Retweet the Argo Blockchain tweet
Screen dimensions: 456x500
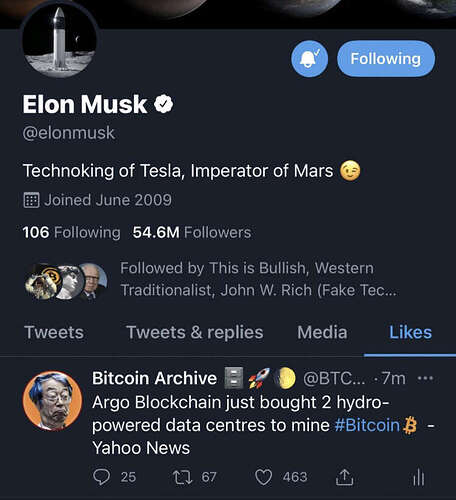182,477
